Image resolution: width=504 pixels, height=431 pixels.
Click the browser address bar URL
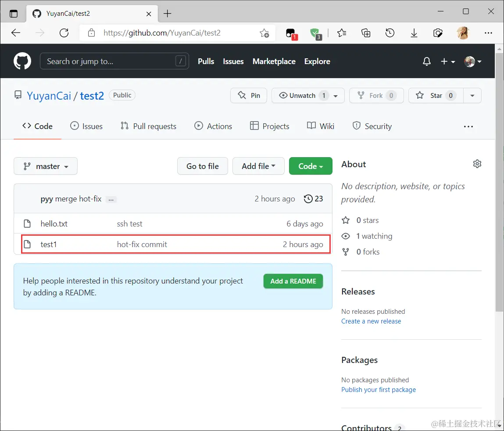(162, 33)
